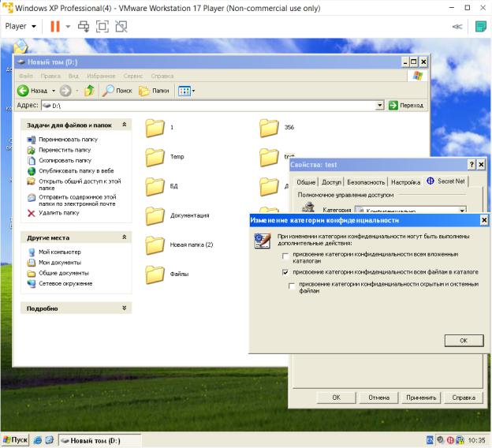492x448 pixels.
Task: Select the test folder icon
Action: (x=269, y=157)
